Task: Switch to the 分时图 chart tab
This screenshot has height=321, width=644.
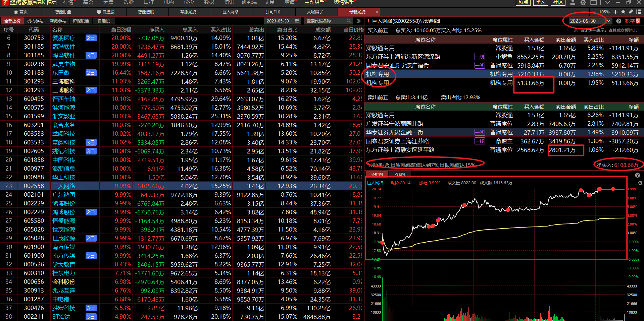Action: 377,175
